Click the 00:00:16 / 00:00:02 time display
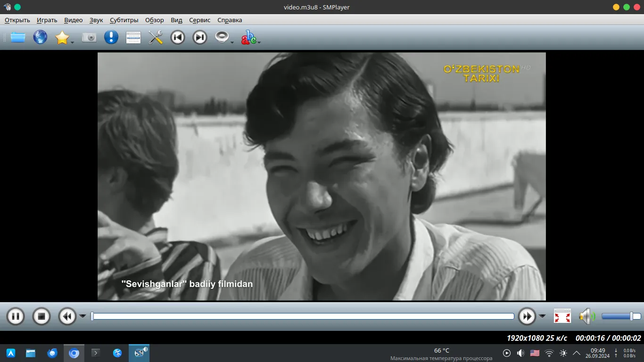This screenshot has width=644, height=362. point(608,338)
